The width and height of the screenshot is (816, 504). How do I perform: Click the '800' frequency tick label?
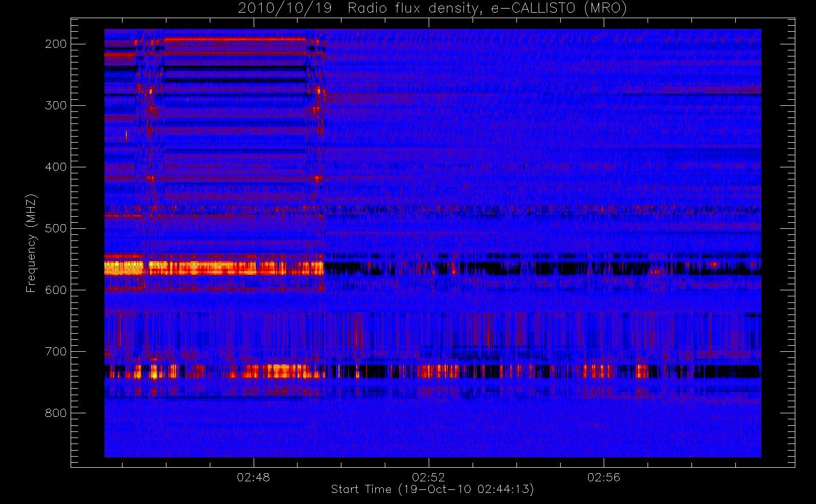coord(56,413)
